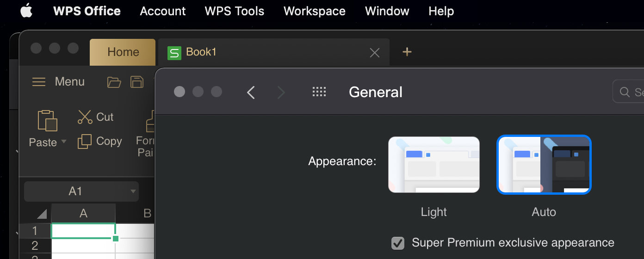
Task: Select column A header
Action: (x=83, y=213)
